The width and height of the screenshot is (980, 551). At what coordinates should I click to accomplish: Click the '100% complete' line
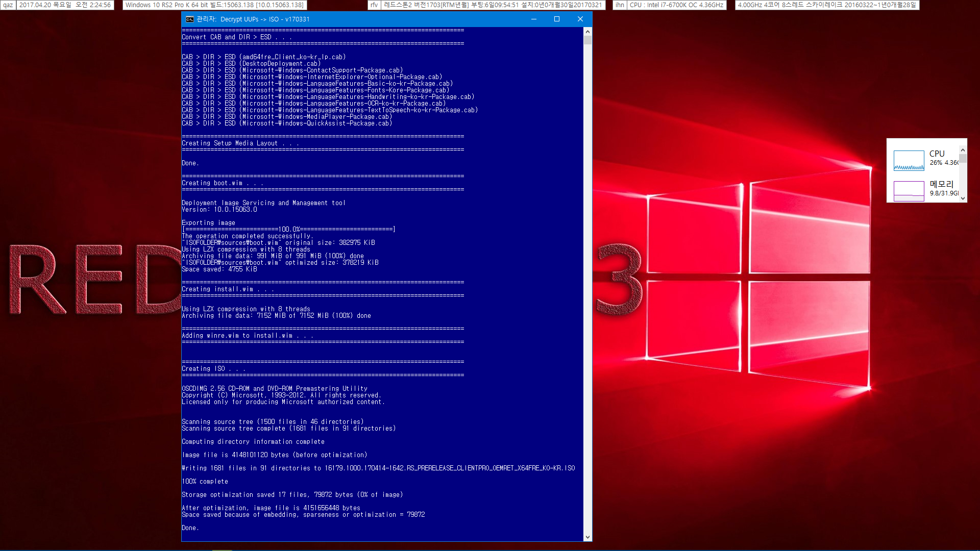tap(205, 482)
